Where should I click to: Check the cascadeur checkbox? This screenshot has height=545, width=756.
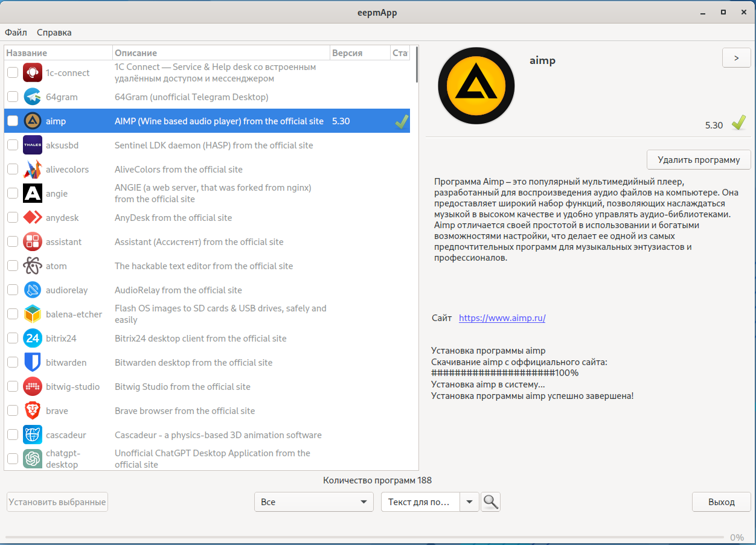(13, 435)
